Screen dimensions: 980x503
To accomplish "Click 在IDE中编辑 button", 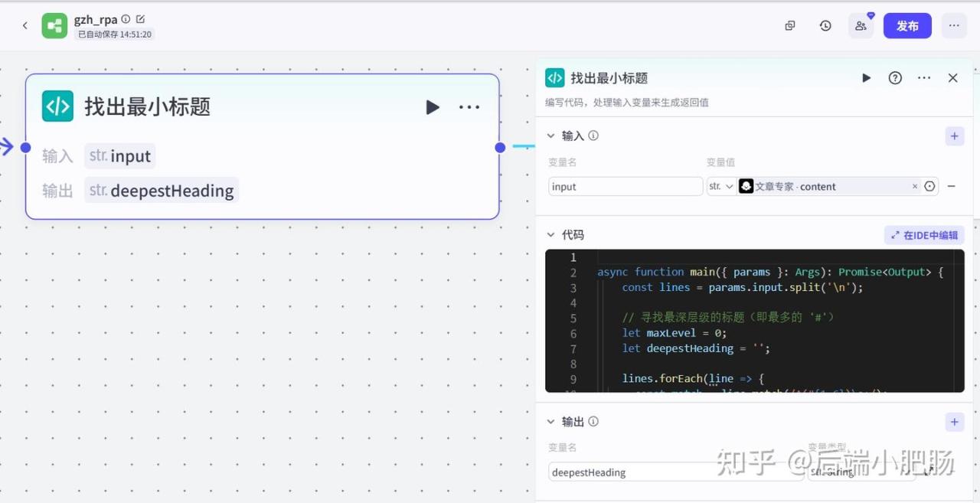I will (924, 235).
